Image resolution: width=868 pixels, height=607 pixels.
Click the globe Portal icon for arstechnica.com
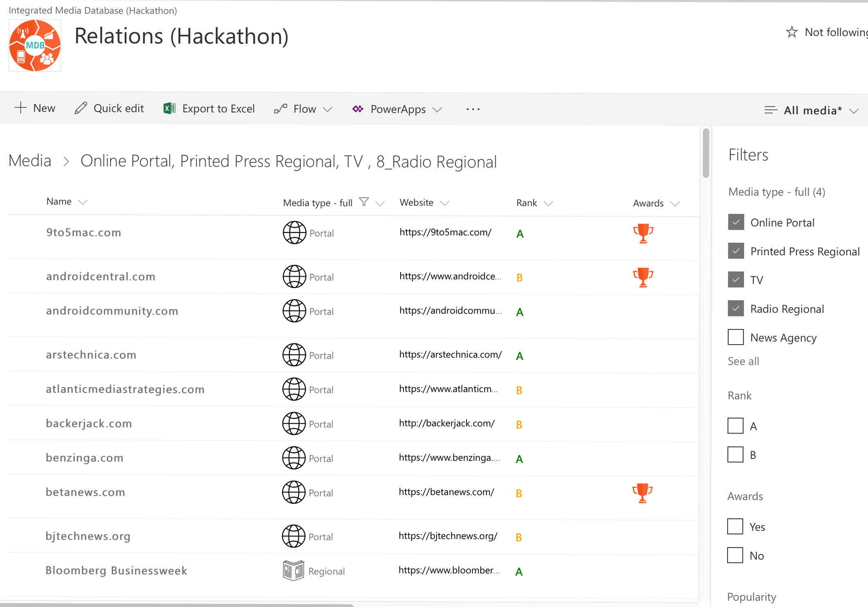294,355
